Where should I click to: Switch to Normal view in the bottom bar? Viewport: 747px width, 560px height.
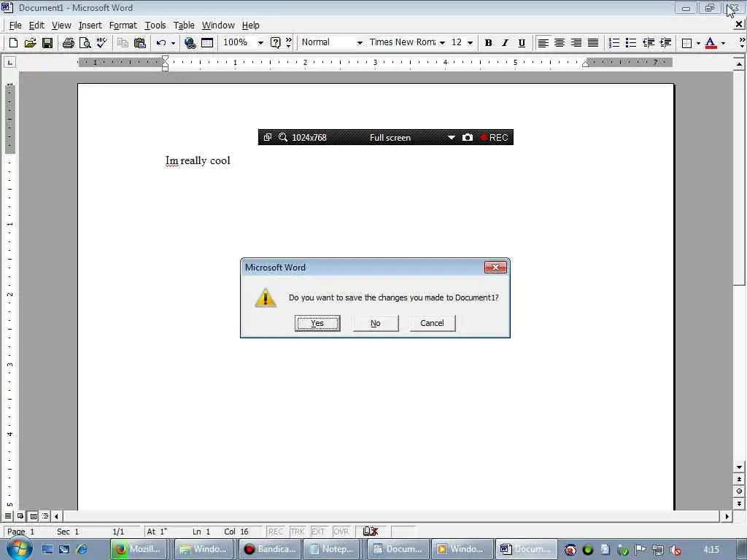pos(8,516)
